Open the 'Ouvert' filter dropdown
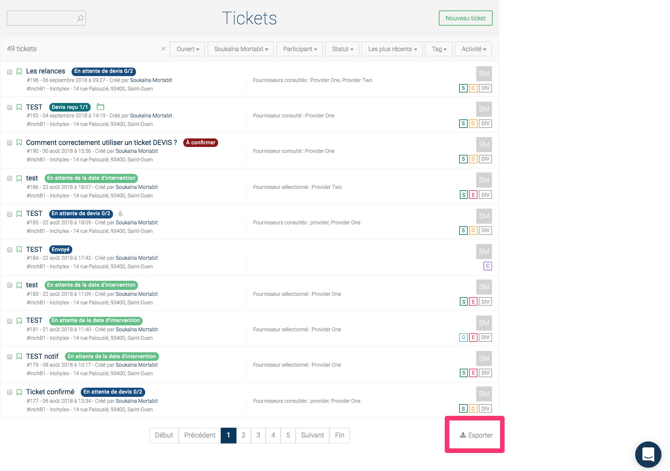Image resolution: width=670 pixels, height=471 pixels. coord(187,49)
